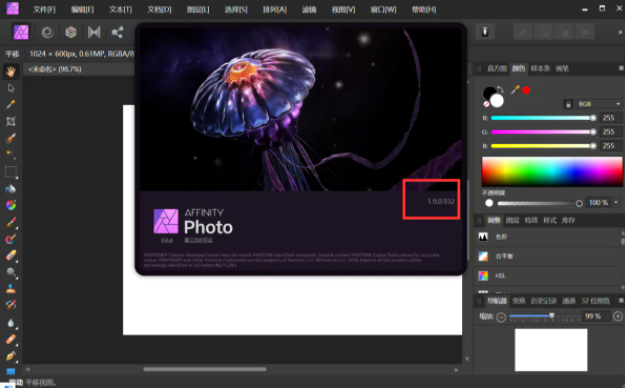Open the RGB colour model dropdown
Viewport: 625px width, 388px height.
pos(599,104)
